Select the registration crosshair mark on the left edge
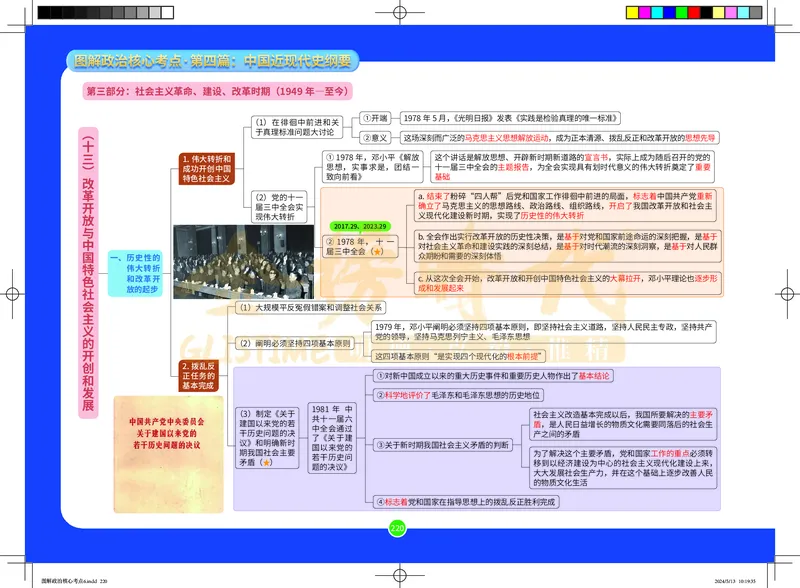Screen dimensions: 800x588 [12, 294]
